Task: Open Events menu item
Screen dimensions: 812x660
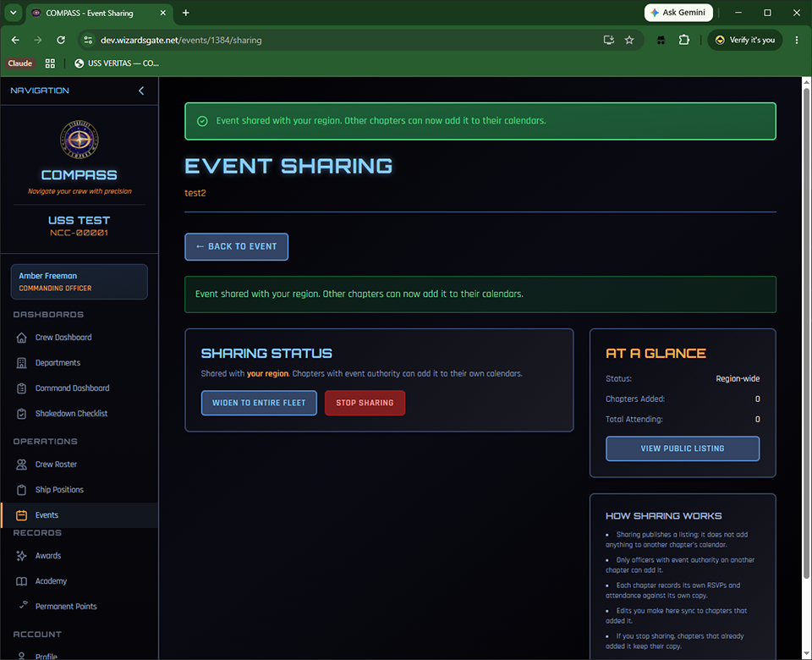Action: coord(80,515)
